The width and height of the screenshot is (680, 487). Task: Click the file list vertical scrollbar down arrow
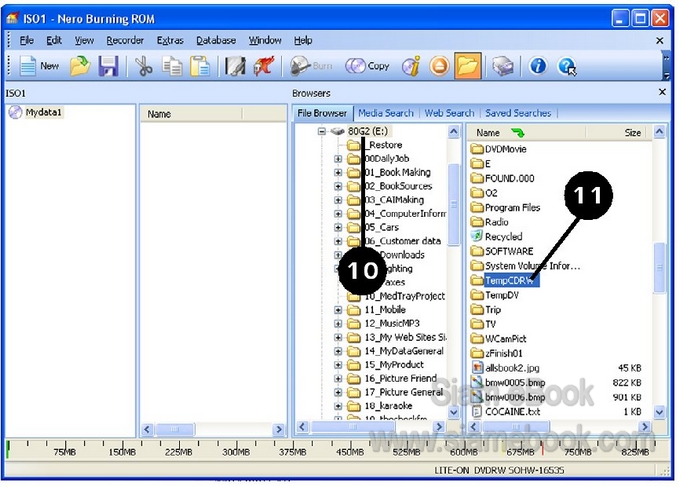(659, 412)
